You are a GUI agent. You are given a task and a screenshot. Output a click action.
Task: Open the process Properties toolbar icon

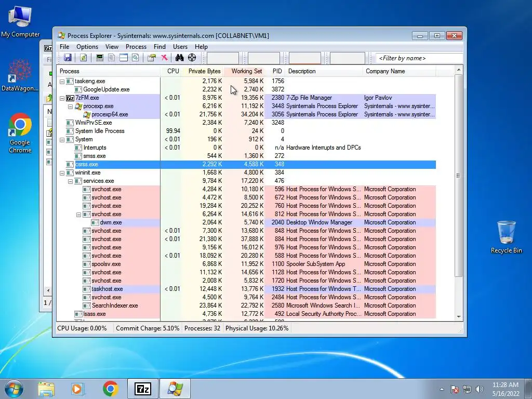[152, 58]
